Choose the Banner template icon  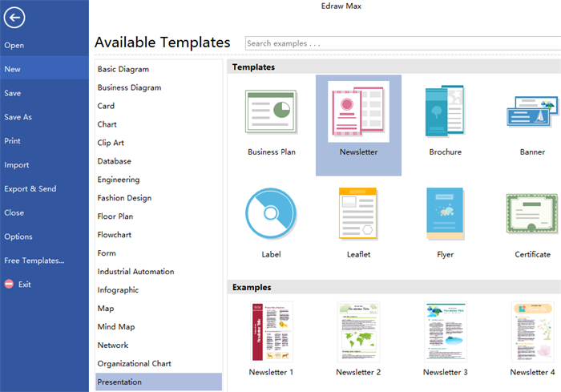[532, 111]
